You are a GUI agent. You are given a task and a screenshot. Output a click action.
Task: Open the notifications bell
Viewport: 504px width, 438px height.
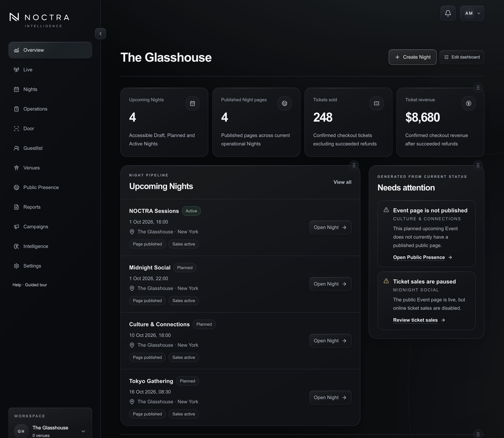448,13
